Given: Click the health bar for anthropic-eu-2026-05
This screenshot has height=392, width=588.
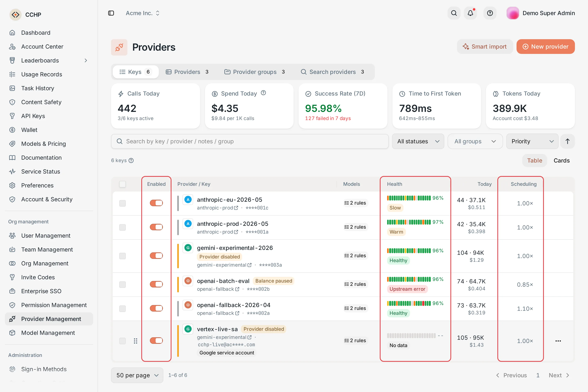Looking at the screenshot, I should click(409, 198).
